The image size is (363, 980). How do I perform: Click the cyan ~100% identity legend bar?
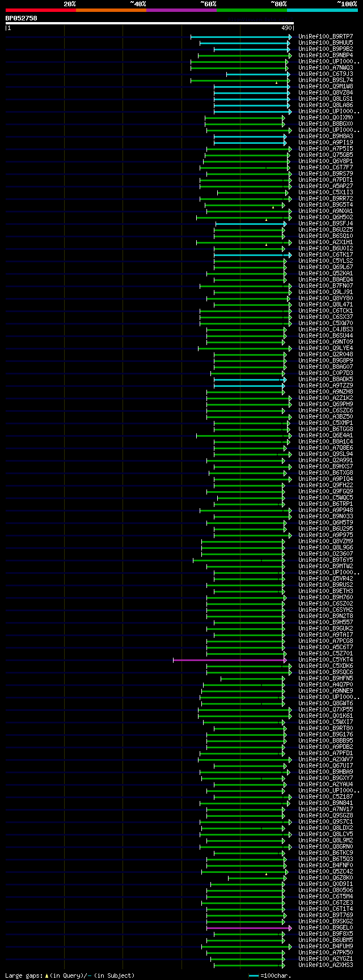tap(322, 10)
